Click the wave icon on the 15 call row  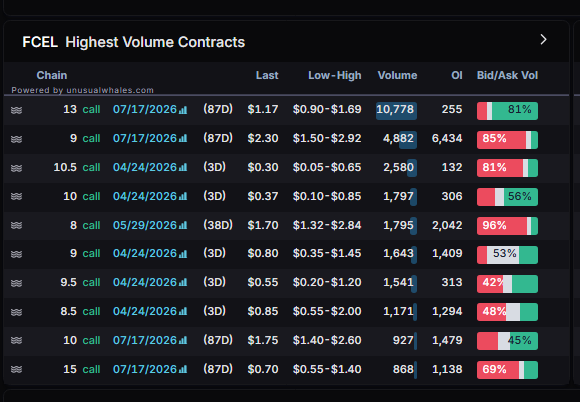tap(16, 369)
